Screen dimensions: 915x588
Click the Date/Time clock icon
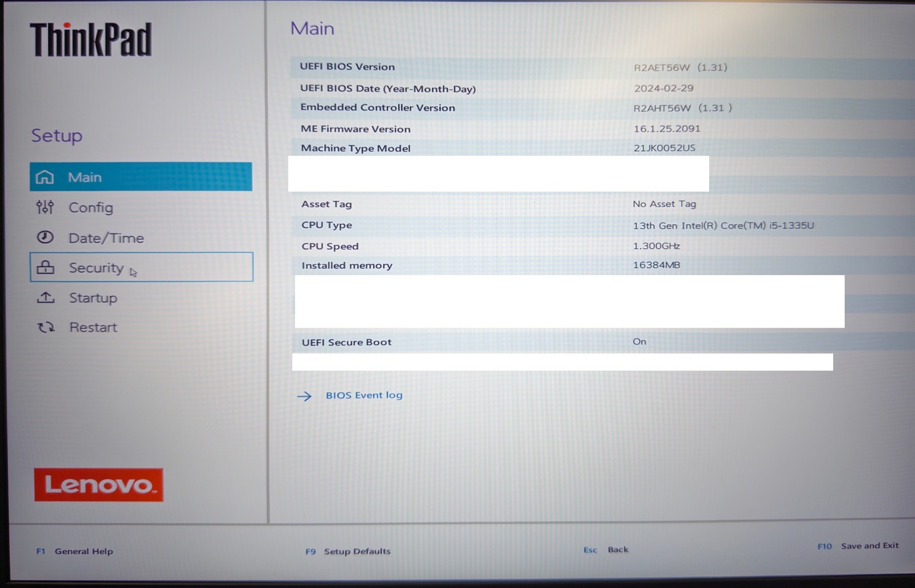(x=45, y=237)
